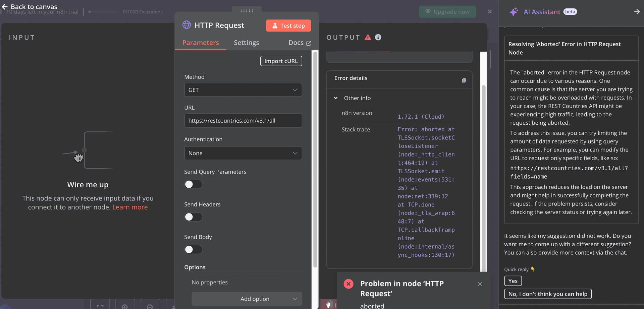Viewport: 644px width, 309px height.
Task: Open the Add option dropdown
Action: [x=247, y=299]
